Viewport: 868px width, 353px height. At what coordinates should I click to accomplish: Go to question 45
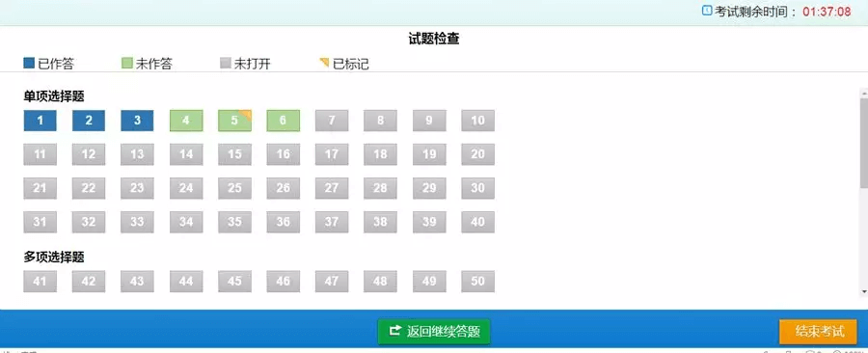pos(234,281)
